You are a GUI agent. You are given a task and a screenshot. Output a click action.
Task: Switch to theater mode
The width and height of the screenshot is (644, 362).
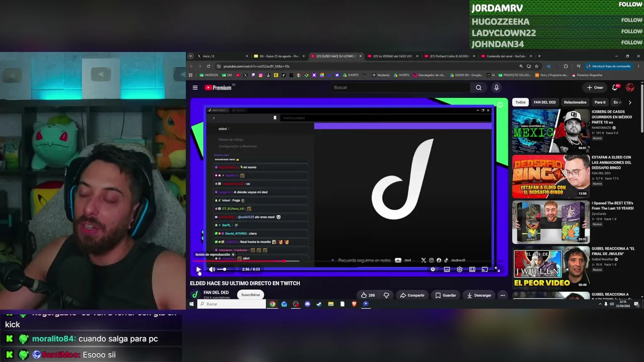(472, 269)
